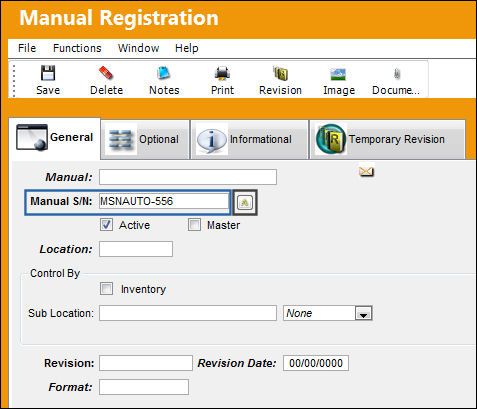Click the Control By group label
Image resolution: width=477 pixels, height=409 pixels.
(55, 273)
